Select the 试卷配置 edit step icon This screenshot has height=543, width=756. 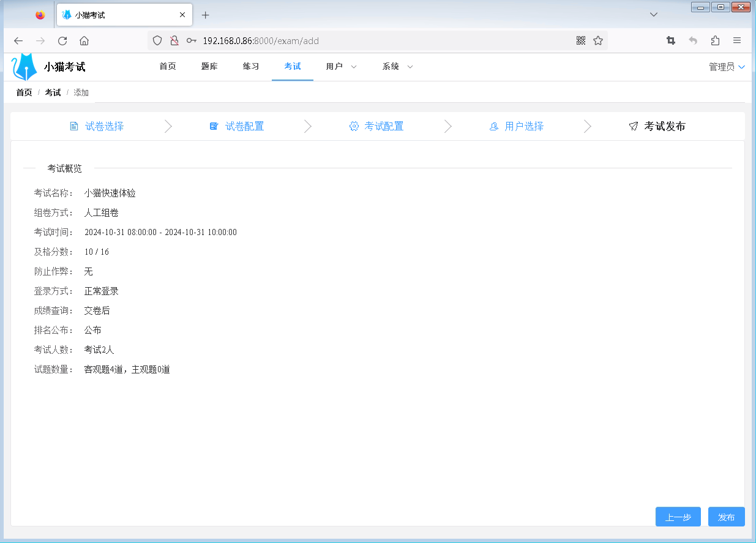214,126
